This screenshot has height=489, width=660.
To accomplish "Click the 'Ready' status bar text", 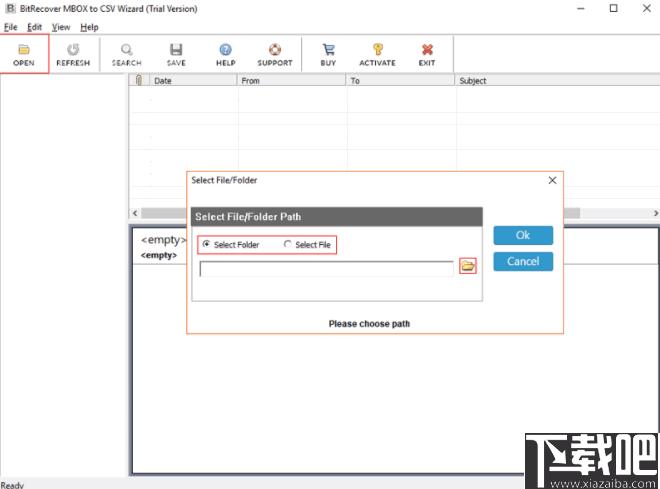I will pos(12,485).
